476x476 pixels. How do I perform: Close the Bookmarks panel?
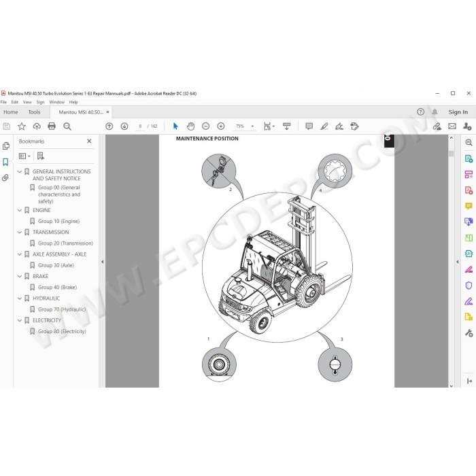[x=89, y=141]
